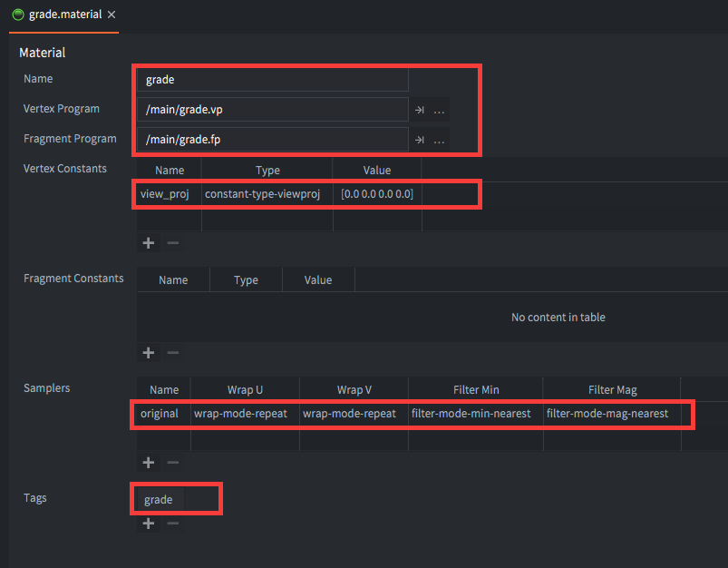Add a new vertex constant with plus
The image size is (728, 568).
149,242
